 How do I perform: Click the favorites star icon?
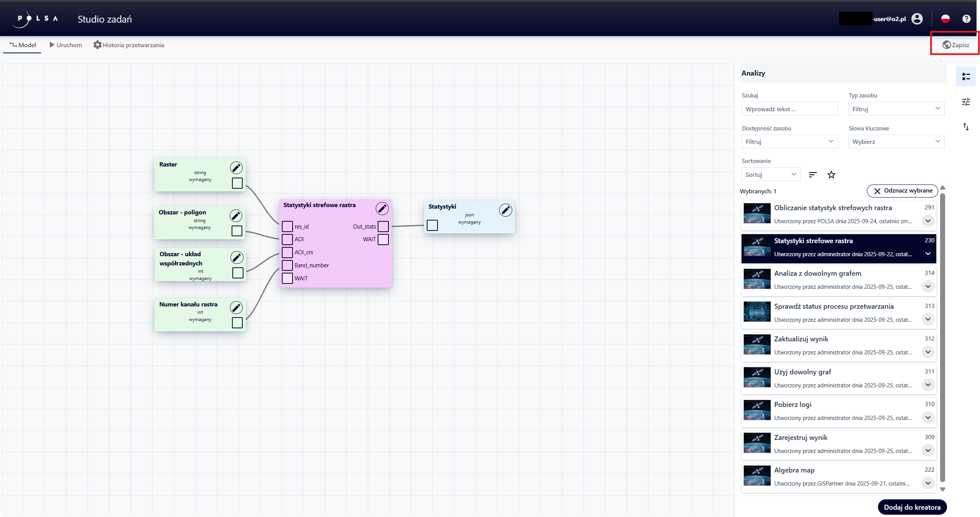tap(831, 175)
